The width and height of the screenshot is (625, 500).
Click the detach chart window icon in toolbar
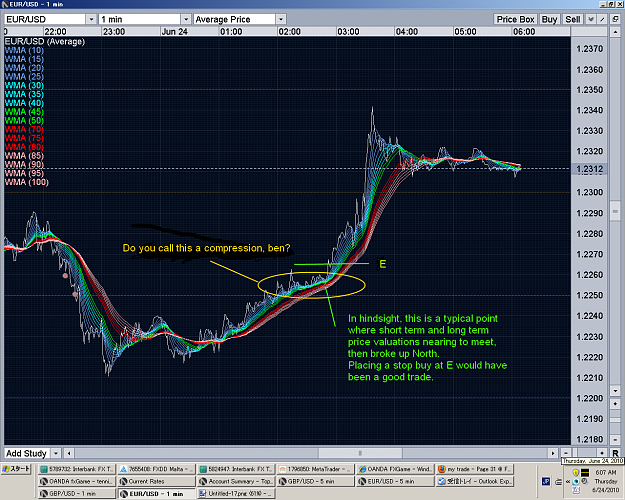615,19
